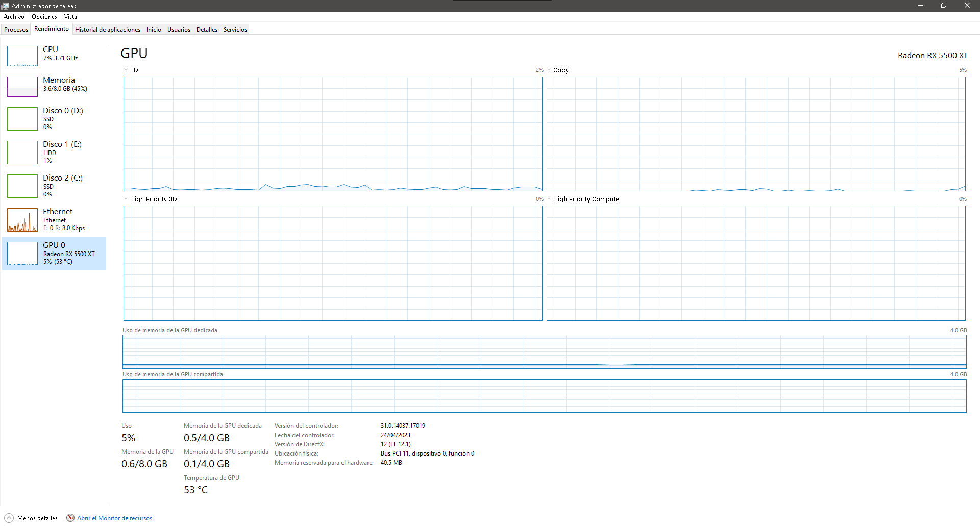Open the Copy graph engine dropdown
Screen dimensions: 980x530
coord(549,70)
